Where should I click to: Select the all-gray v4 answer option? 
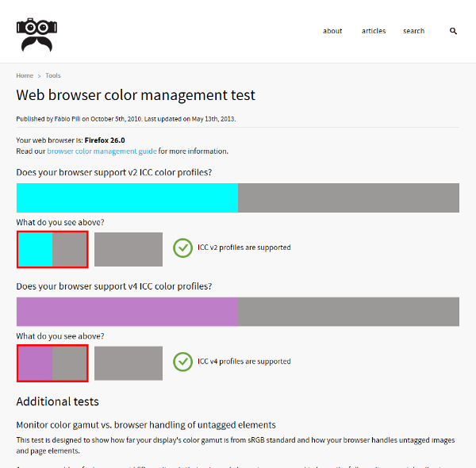[x=129, y=363]
